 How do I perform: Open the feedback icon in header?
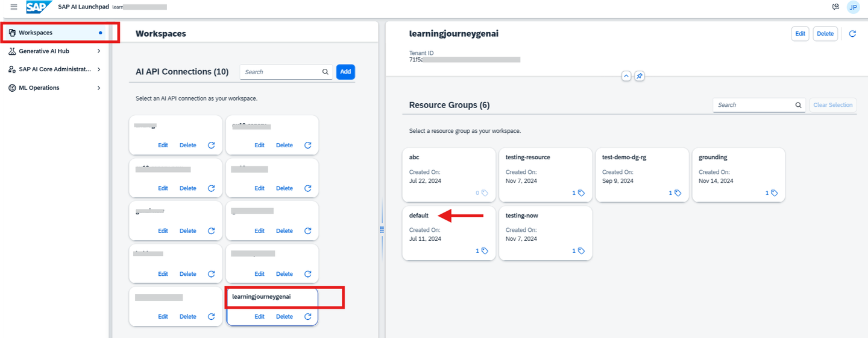835,7
